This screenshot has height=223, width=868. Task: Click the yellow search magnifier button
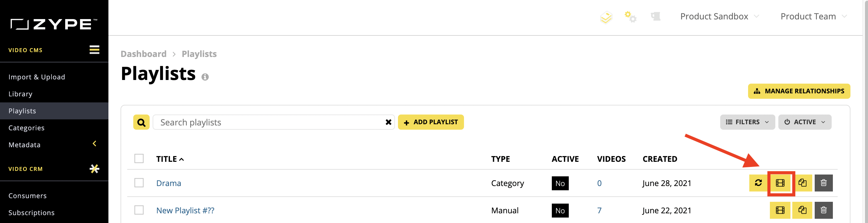141,122
